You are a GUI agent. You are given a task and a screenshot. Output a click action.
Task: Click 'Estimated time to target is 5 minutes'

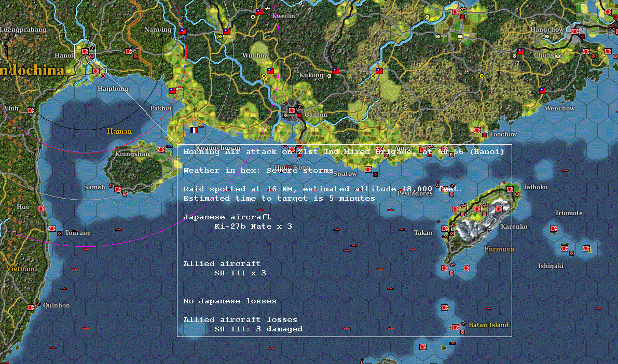coord(279,199)
